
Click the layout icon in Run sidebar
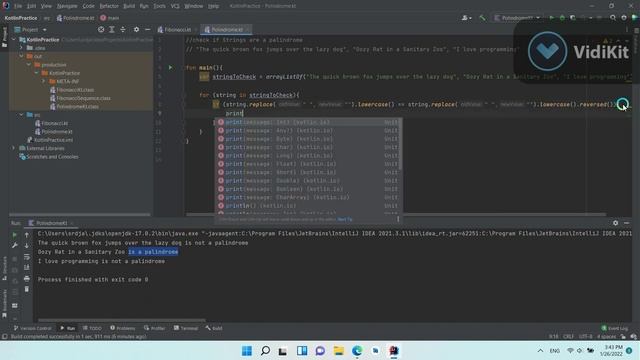pos(15,306)
